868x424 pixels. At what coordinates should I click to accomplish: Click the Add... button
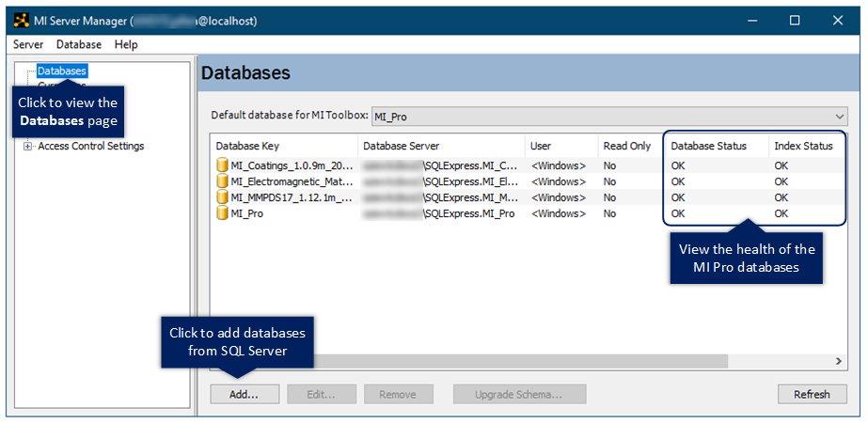(244, 395)
